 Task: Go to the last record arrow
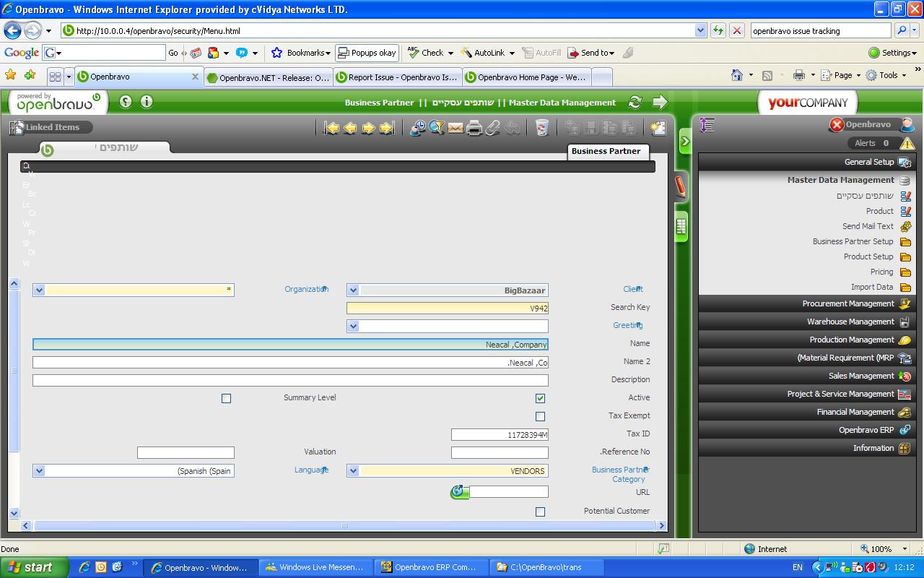coord(387,128)
